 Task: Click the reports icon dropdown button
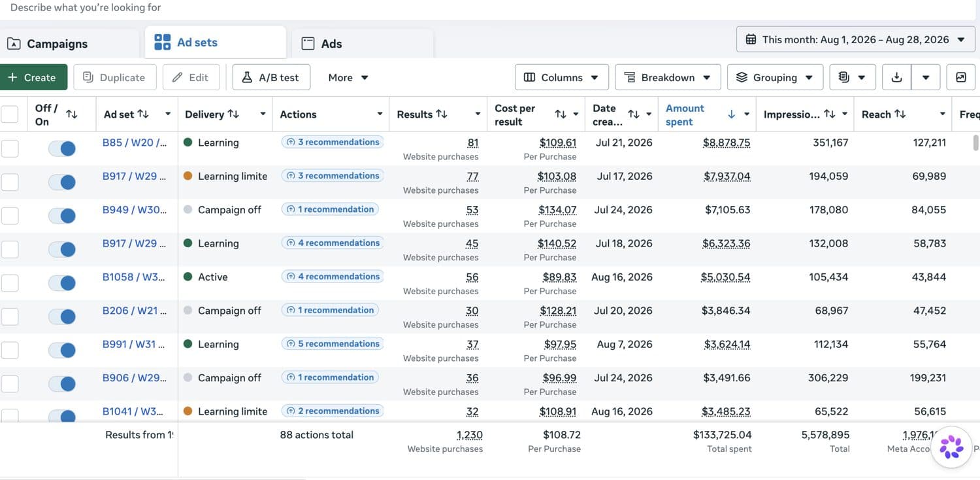click(x=852, y=77)
